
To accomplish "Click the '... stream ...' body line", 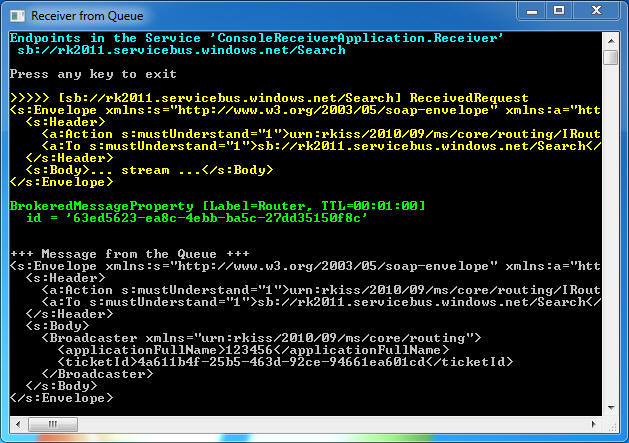I will pyautogui.click(x=150, y=170).
